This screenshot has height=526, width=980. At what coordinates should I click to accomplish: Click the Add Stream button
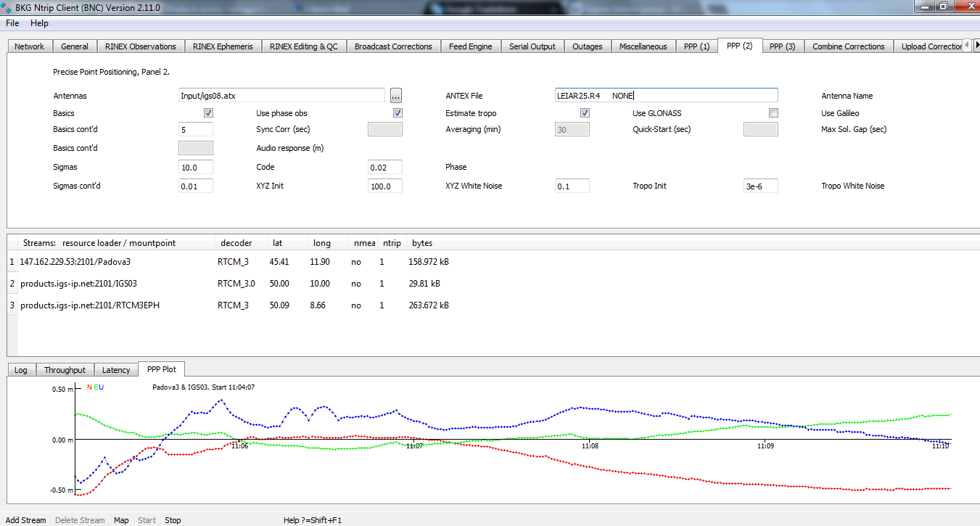26,520
